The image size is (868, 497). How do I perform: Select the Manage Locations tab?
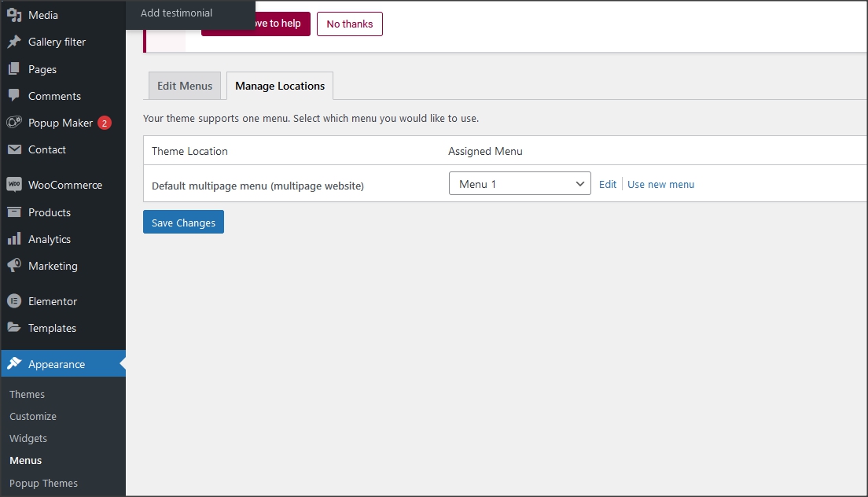point(280,86)
